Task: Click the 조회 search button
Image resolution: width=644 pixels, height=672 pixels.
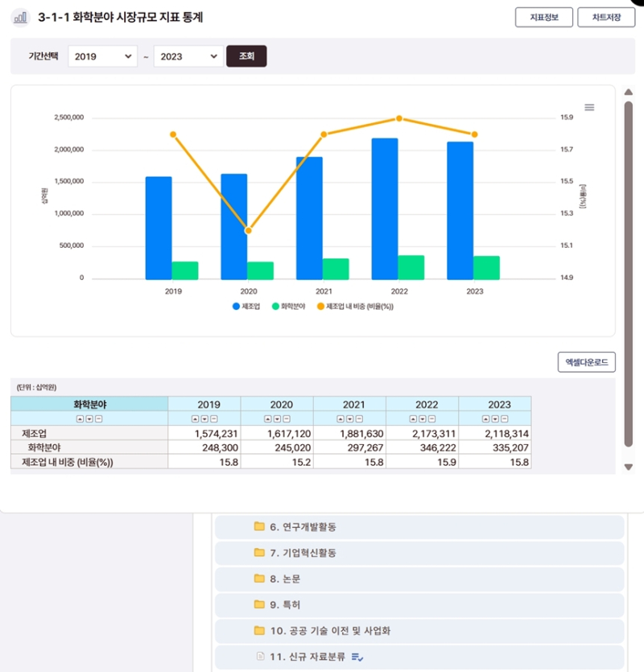Action: pyautogui.click(x=246, y=56)
